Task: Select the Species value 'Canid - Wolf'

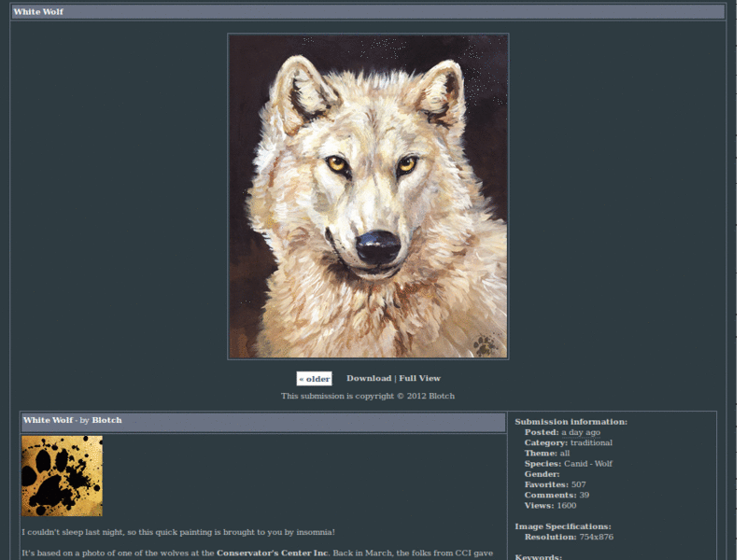Action: pos(588,464)
